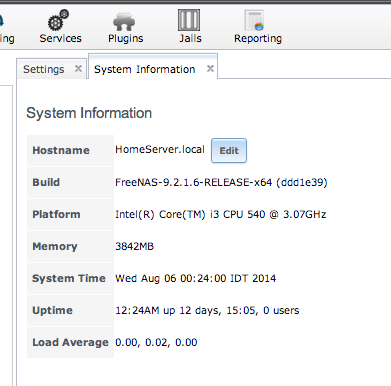391x386 pixels.
Task: Click the Intel Core i3 platform text
Action: pos(221,214)
